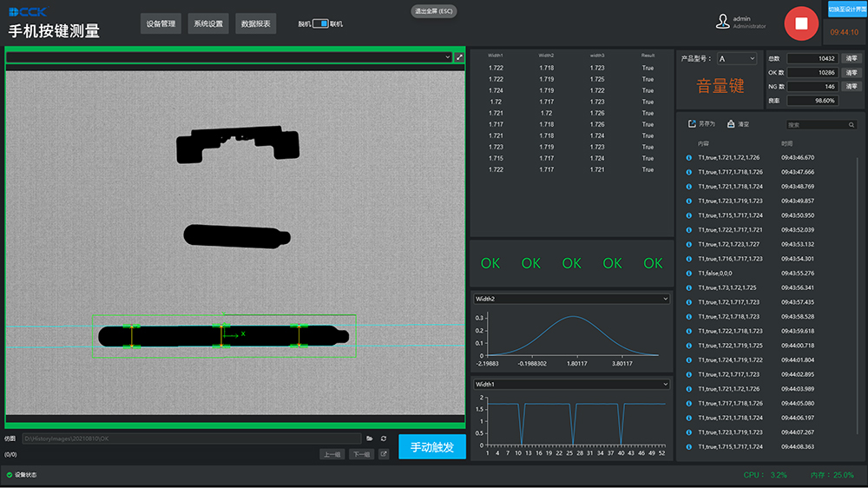The width and height of the screenshot is (868, 488).
Task: Open folder browse icon for simulation path
Action: (369, 439)
